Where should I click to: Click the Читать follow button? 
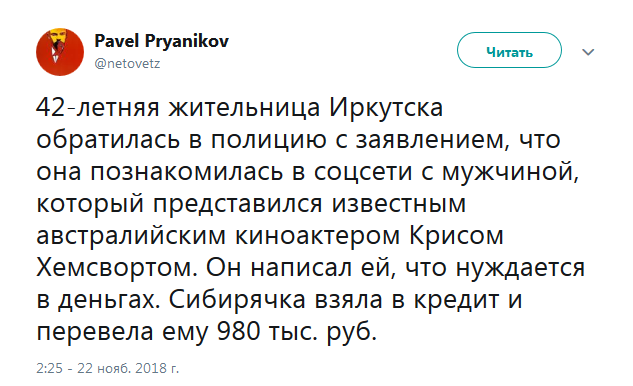(509, 50)
